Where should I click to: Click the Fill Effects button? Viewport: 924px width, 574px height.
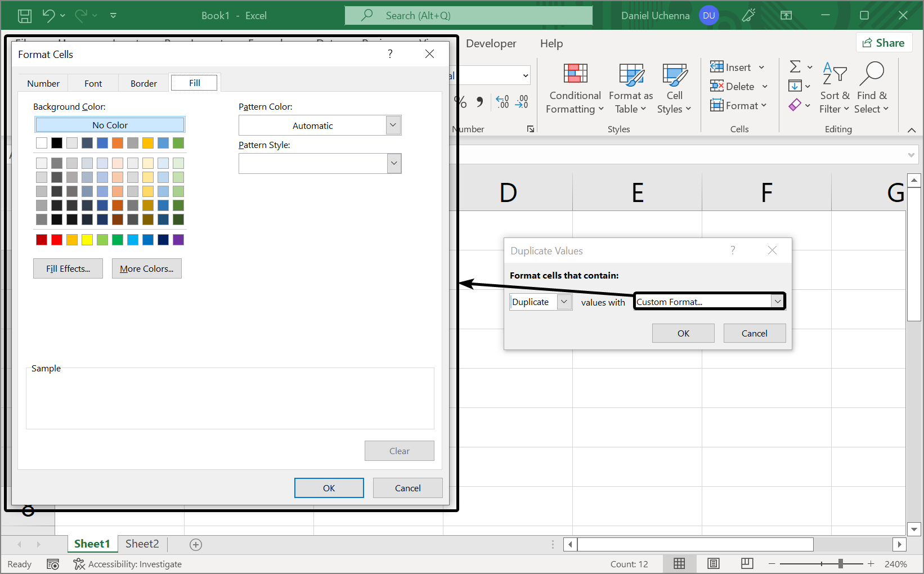(x=68, y=269)
